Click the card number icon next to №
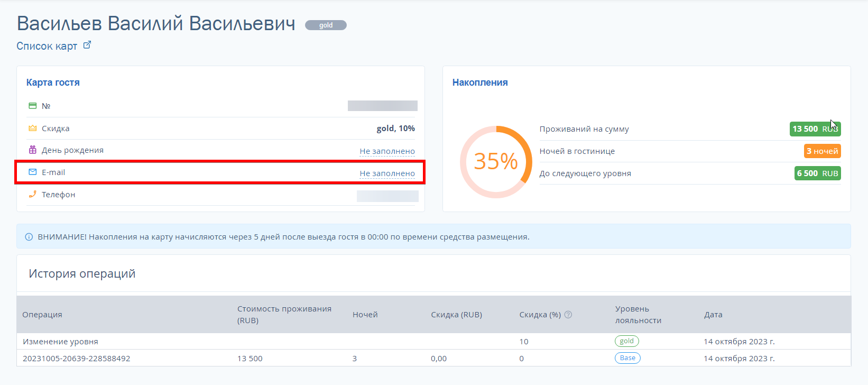The width and height of the screenshot is (868, 385). pyautogui.click(x=32, y=106)
